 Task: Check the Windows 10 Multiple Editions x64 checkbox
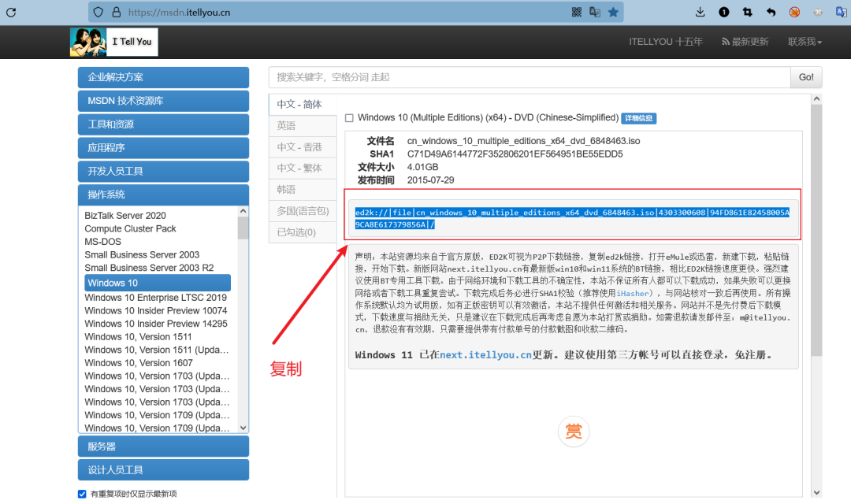coord(350,117)
